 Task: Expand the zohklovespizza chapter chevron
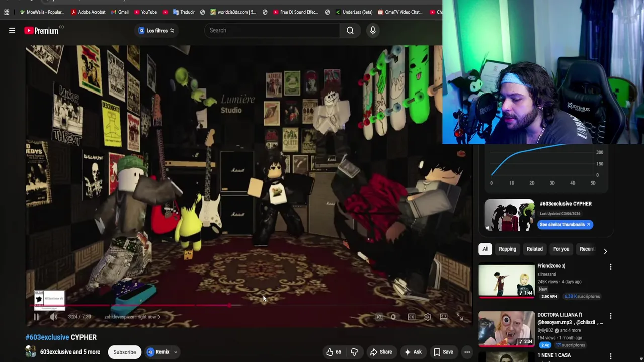pyautogui.click(x=159, y=317)
